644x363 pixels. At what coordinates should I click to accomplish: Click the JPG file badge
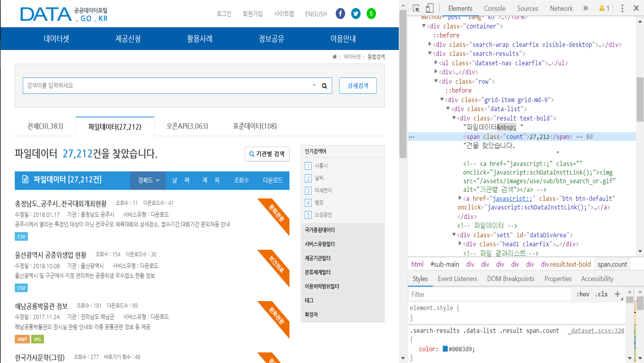coord(37,339)
